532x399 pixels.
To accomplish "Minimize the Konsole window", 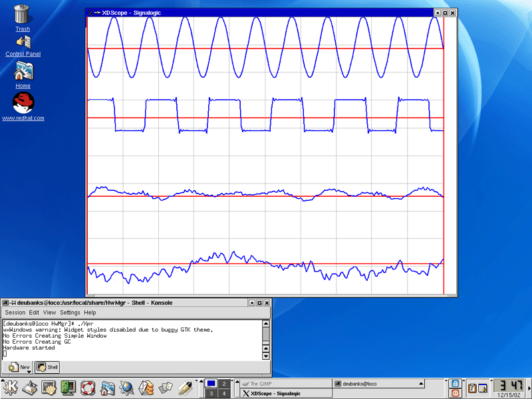I will pos(252,303).
